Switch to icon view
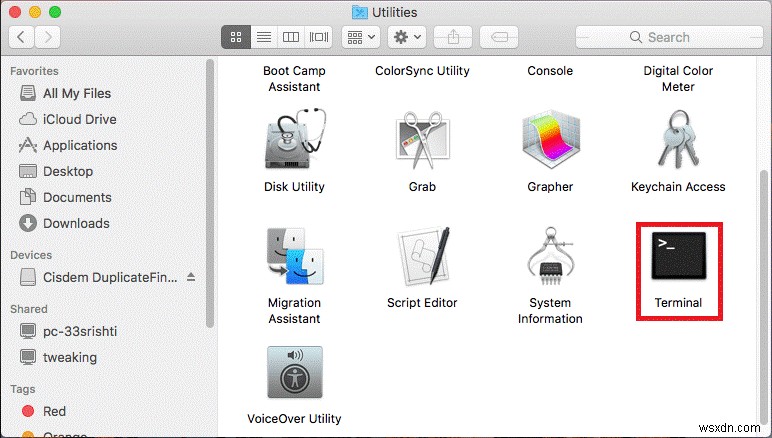This screenshot has height=438, width=772. coord(236,37)
